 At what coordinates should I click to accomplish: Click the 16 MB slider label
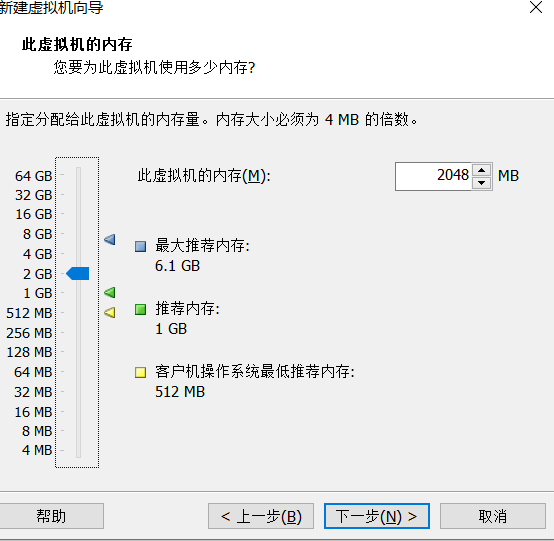pyautogui.click(x=33, y=412)
